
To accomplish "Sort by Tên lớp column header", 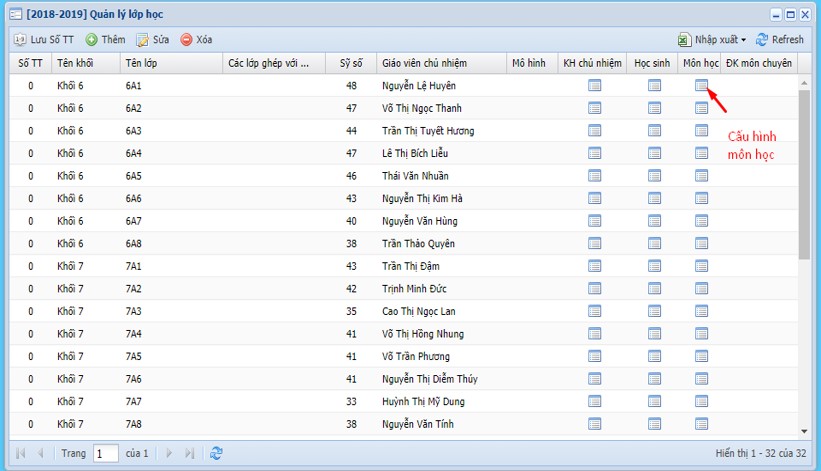I will tap(170, 63).
